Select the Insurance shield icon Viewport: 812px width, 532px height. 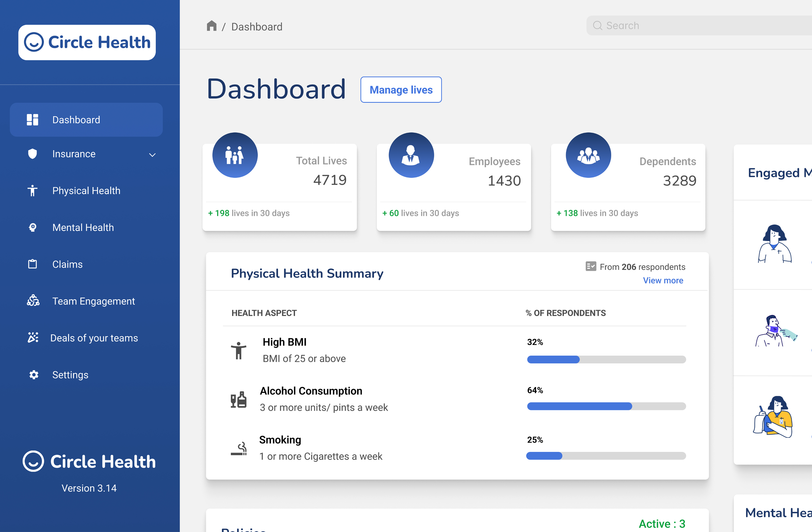pyautogui.click(x=32, y=154)
